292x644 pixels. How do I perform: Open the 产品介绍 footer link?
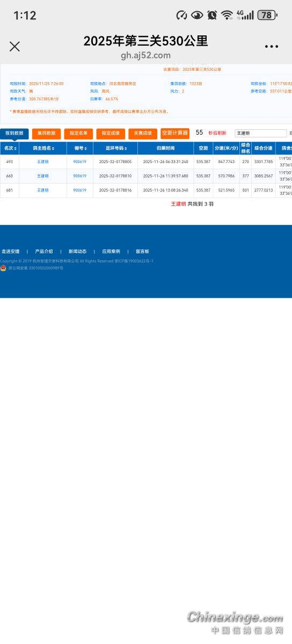[44, 251]
